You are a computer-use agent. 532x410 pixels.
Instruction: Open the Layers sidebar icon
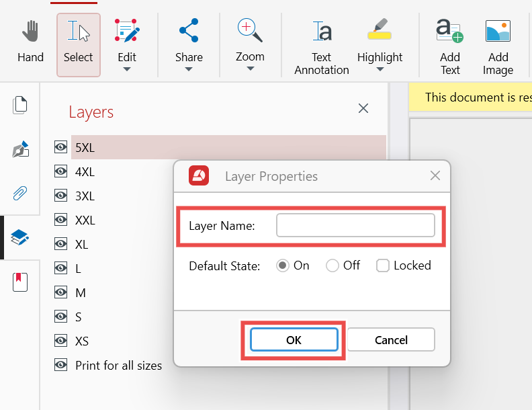(x=19, y=237)
